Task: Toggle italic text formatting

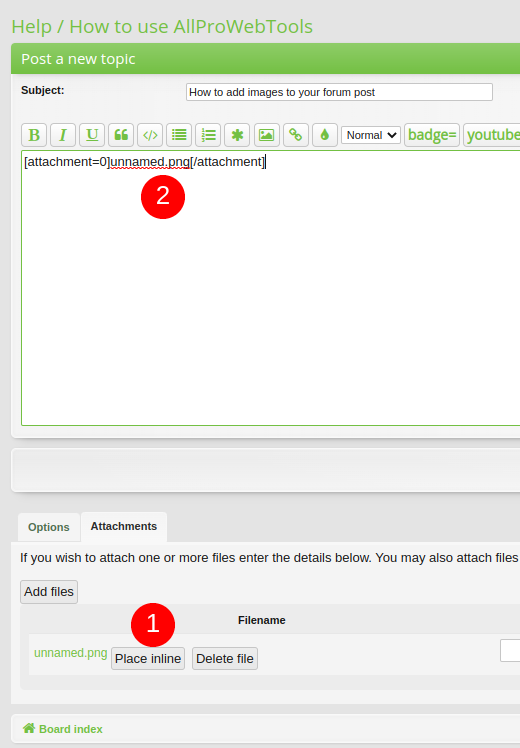Action: pyautogui.click(x=63, y=135)
